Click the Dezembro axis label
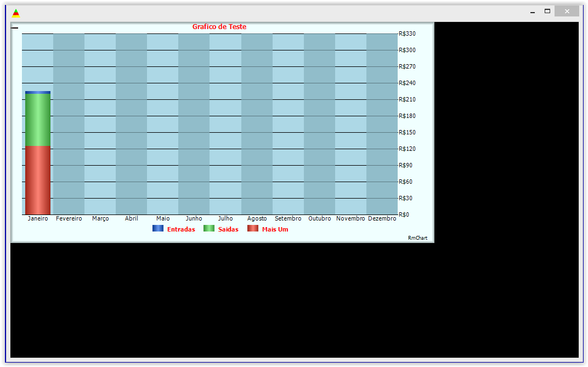 (382, 218)
